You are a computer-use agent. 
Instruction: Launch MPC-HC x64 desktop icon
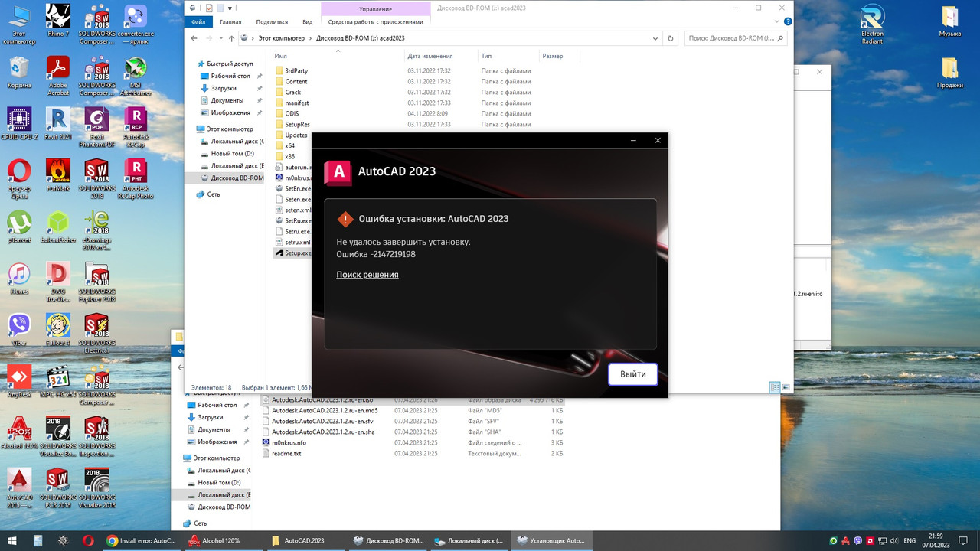[x=58, y=381]
